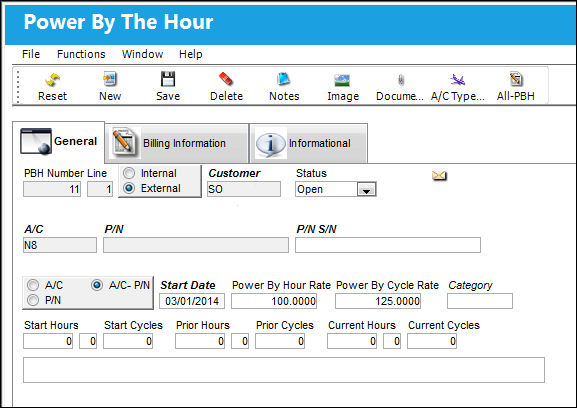
Task: Click the Prior Hours field
Action: (x=200, y=341)
